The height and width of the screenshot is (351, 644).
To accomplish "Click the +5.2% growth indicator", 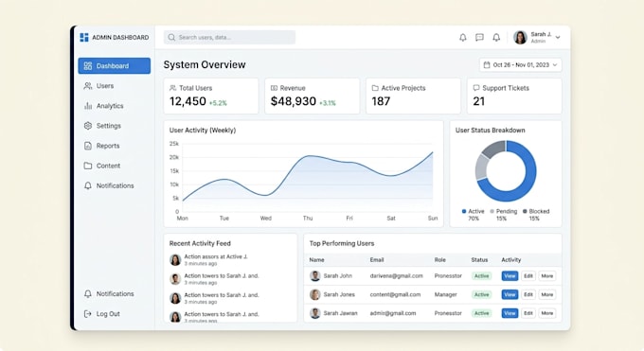I will 218,103.
